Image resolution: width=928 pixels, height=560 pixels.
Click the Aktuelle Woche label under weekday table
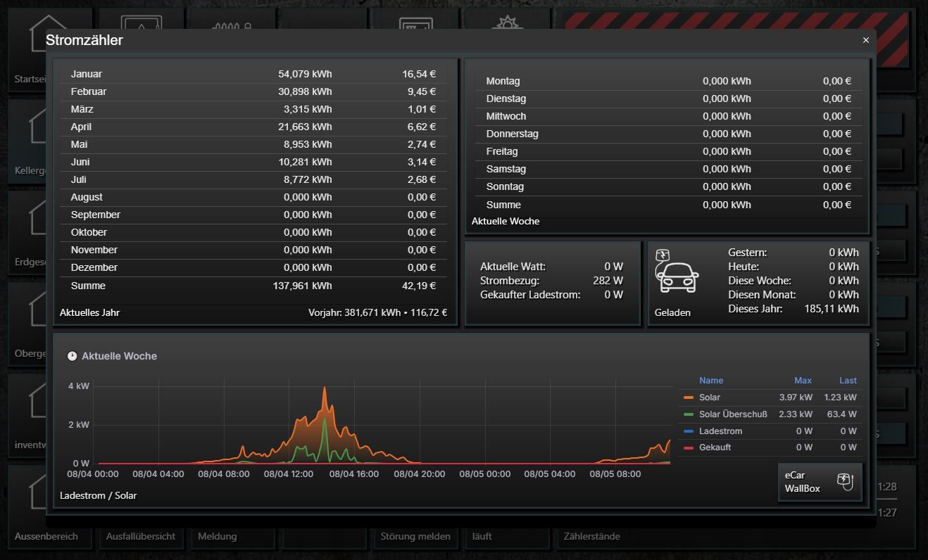point(506,221)
